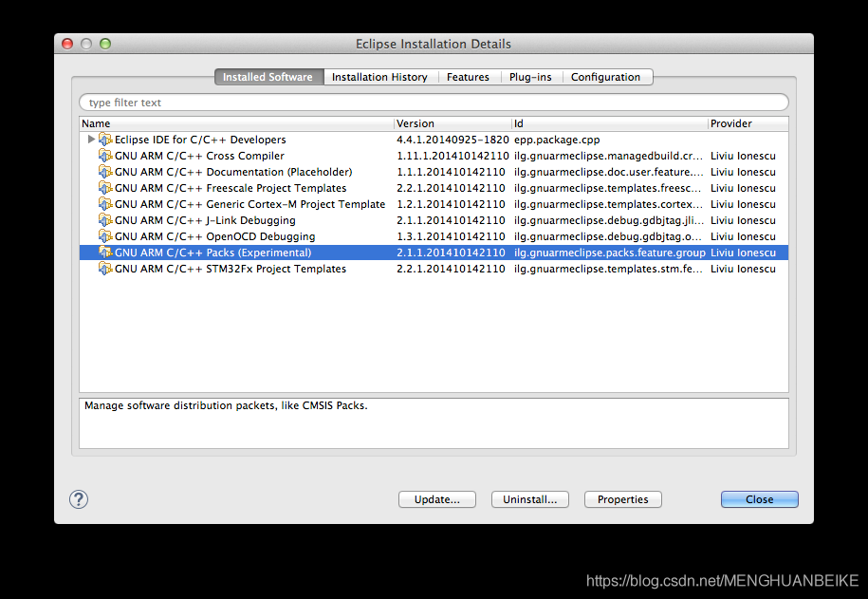
Task: Sort by the Version column header
Action: coord(452,123)
